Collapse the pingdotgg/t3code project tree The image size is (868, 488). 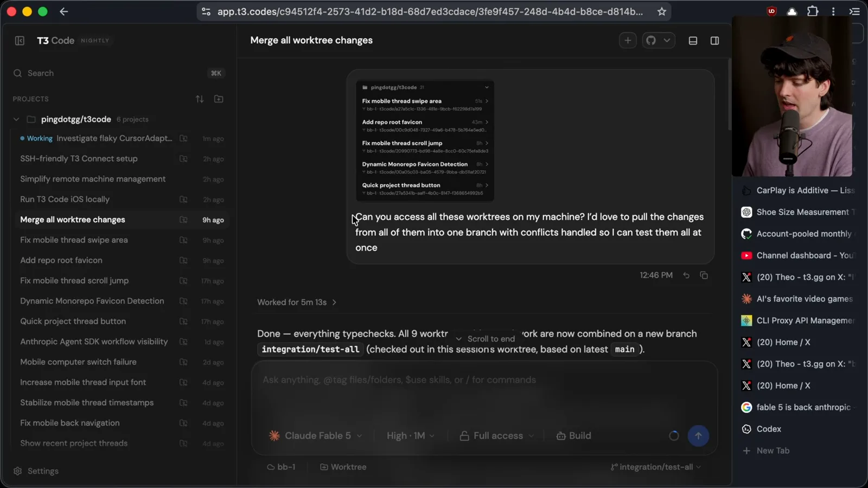[16, 119]
